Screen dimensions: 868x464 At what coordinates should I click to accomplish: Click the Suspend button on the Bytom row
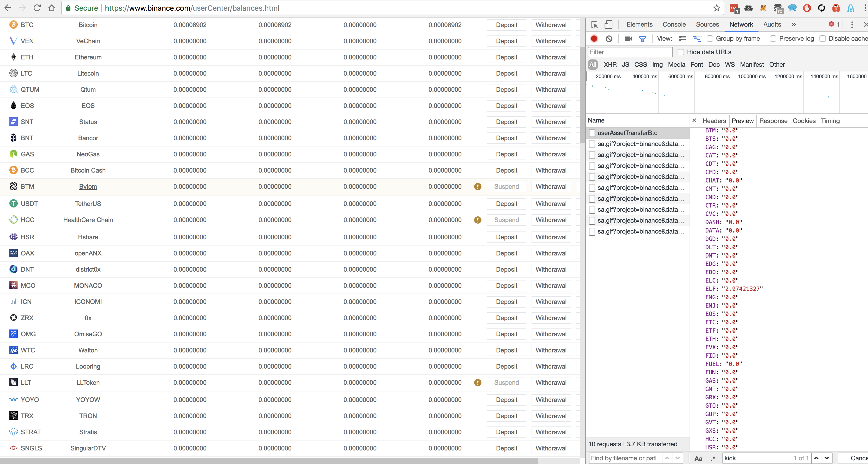pyautogui.click(x=506, y=187)
